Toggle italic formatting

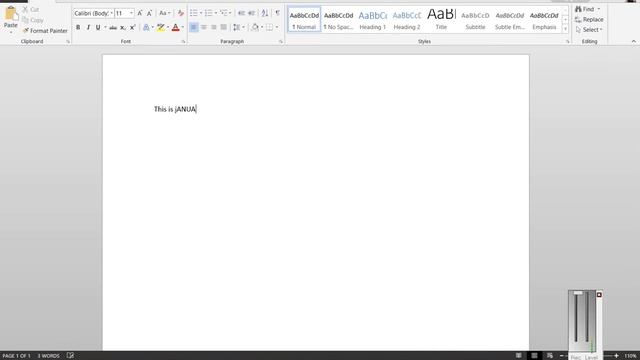(x=88, y=27)
